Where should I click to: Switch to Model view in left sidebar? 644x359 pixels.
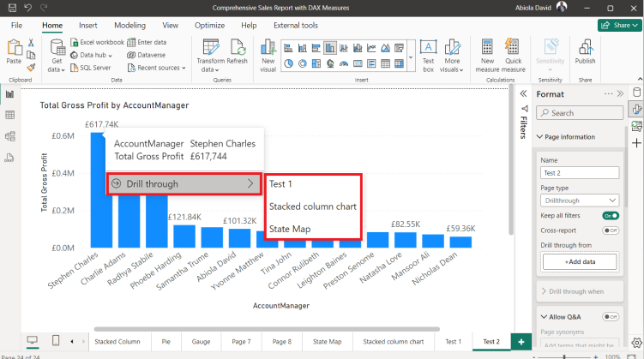click(9, 136)
